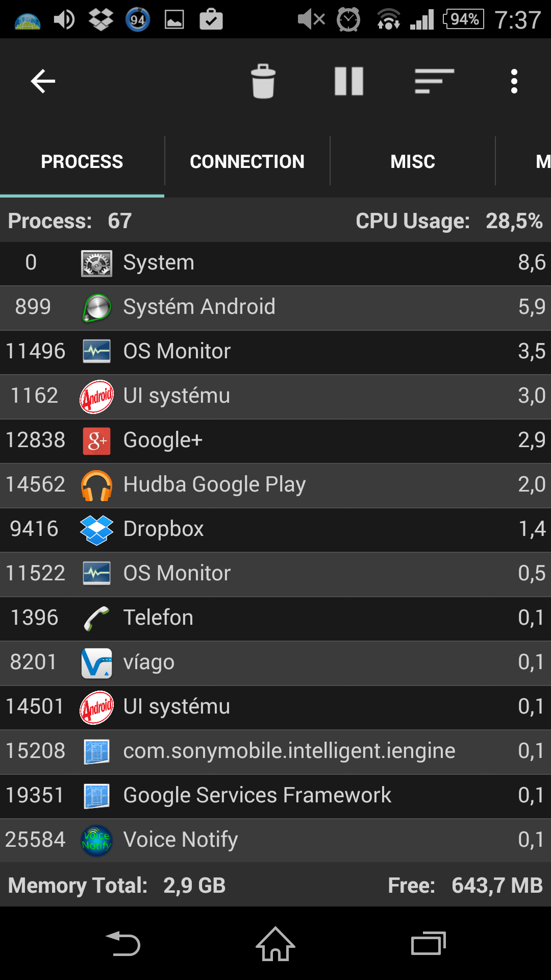Viewport: 551px width, 980px height.
Task: Open the three-dot overflow menu
Action: coord(514,81)
